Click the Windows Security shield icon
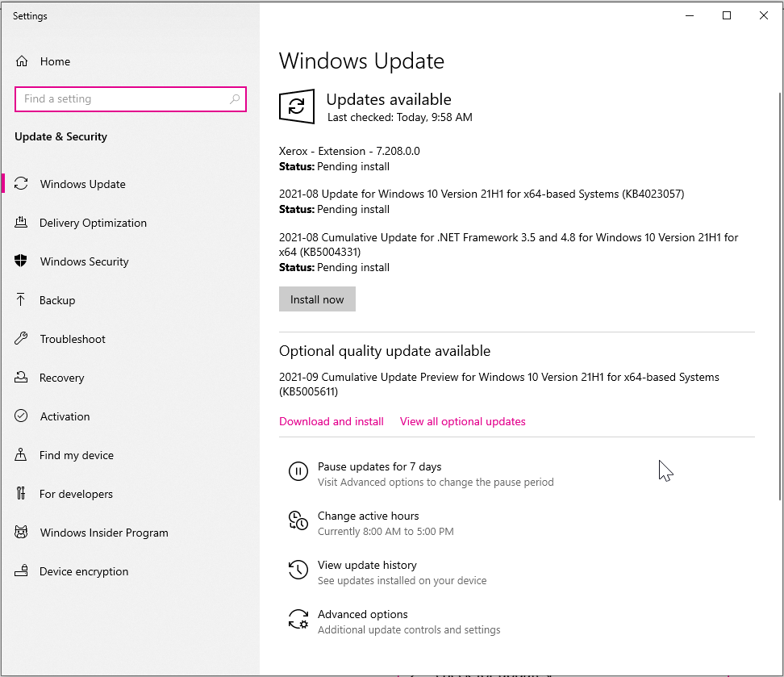Image resolution: width=784 pixels, height=677 pixels. 20,261
